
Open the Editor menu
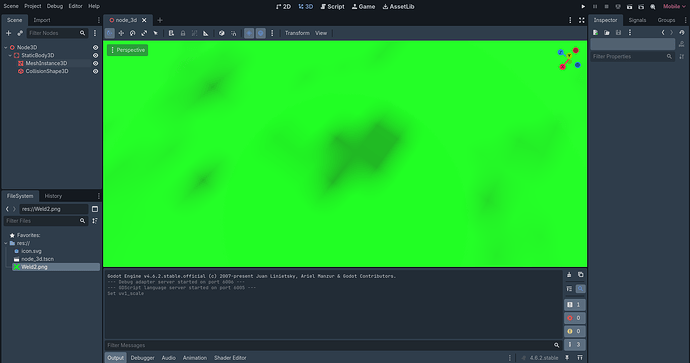(75, 6)
